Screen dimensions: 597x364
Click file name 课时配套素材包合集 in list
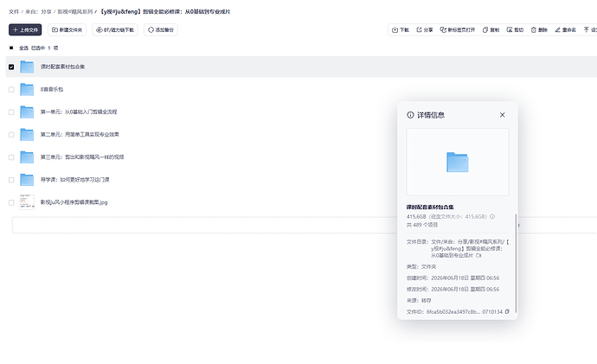(63, 67)
